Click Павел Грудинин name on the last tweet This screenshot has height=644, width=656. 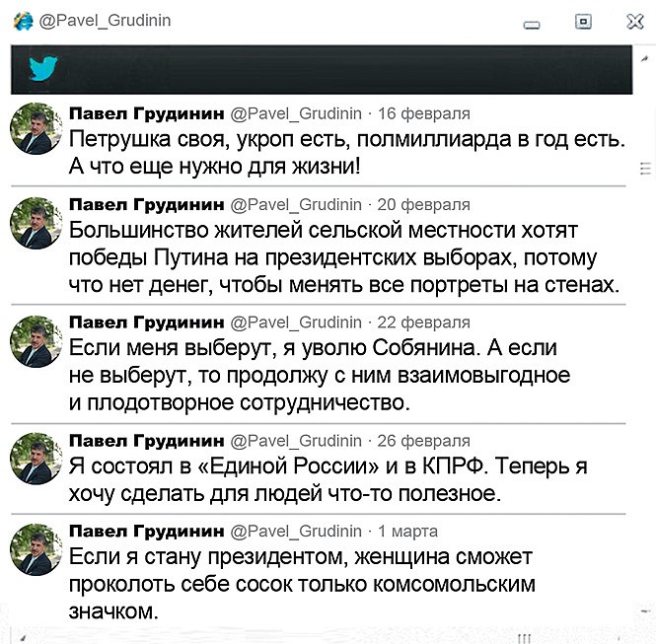click(146, 531)
